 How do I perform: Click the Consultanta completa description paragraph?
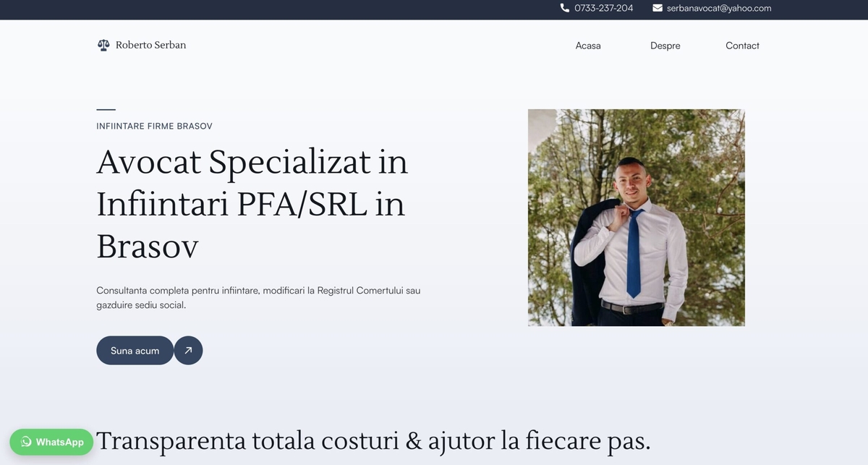[258, 297]
